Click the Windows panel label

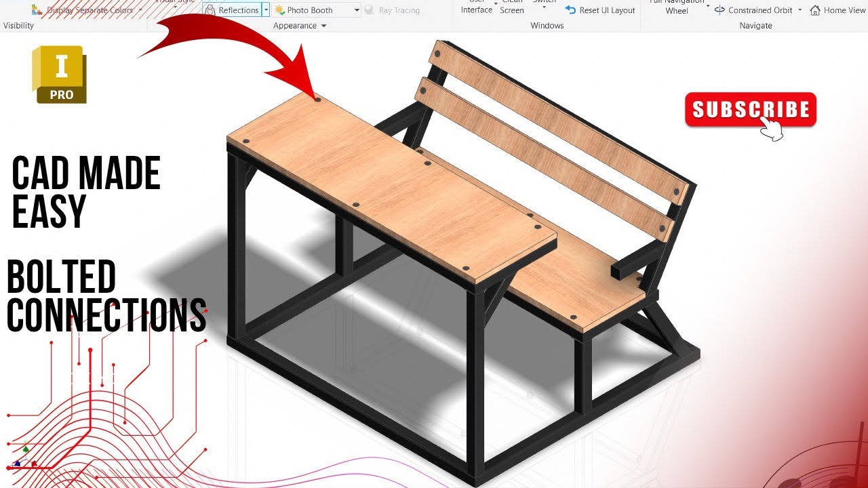coord(547,26)
